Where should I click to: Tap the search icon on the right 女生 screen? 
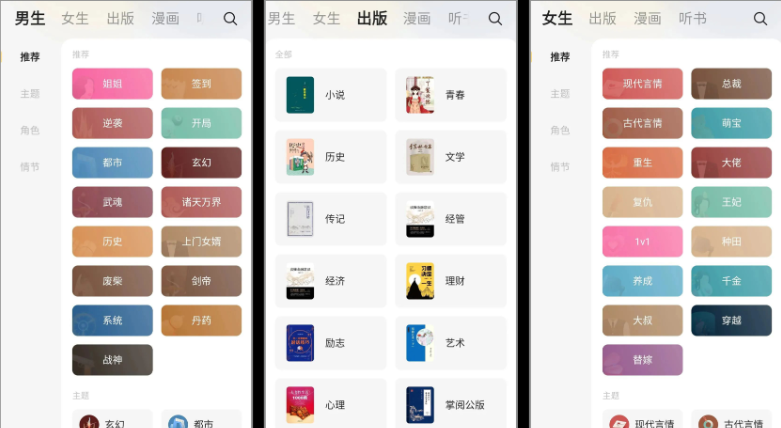point(760,19)
